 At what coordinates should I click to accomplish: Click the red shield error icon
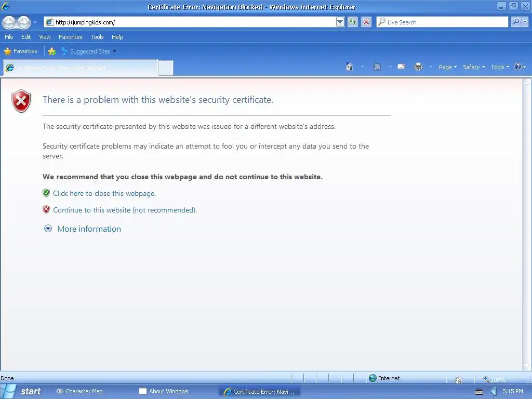tap(21, 101)
